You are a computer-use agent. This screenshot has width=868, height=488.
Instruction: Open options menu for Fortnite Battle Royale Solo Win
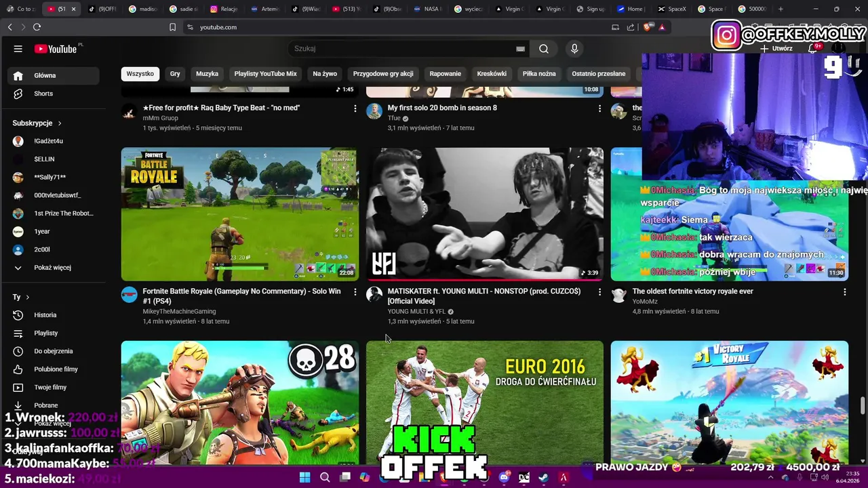[355, 292]
